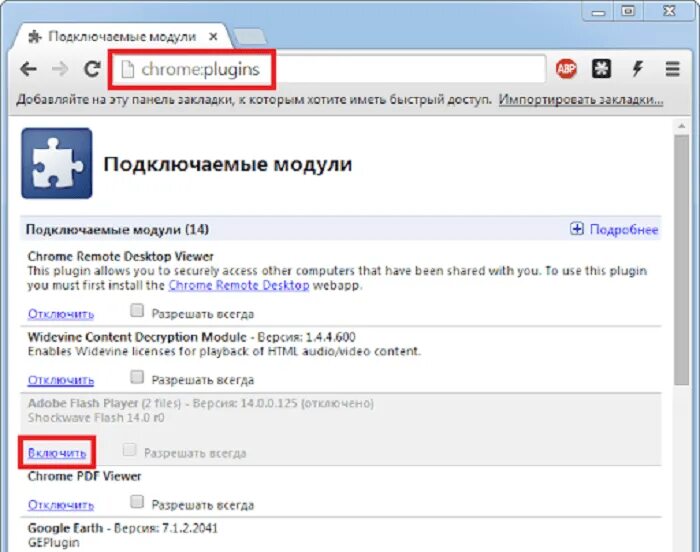
Task: Click the Chrome PDF Viewer title
Action: tap(84, 477)
